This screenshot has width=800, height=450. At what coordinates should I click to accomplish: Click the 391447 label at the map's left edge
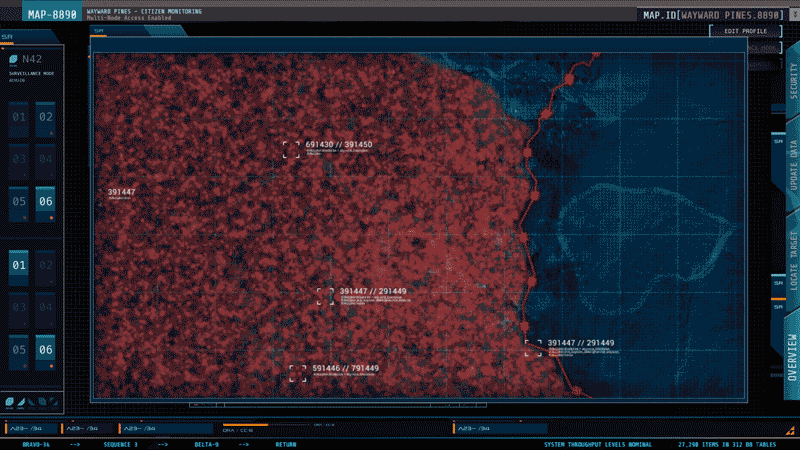coord(121,191)
